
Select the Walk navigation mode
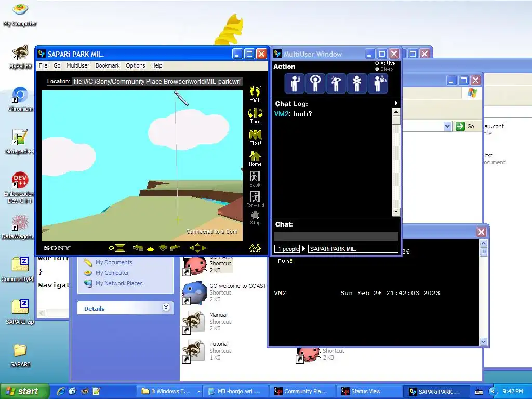coord(255,94)
